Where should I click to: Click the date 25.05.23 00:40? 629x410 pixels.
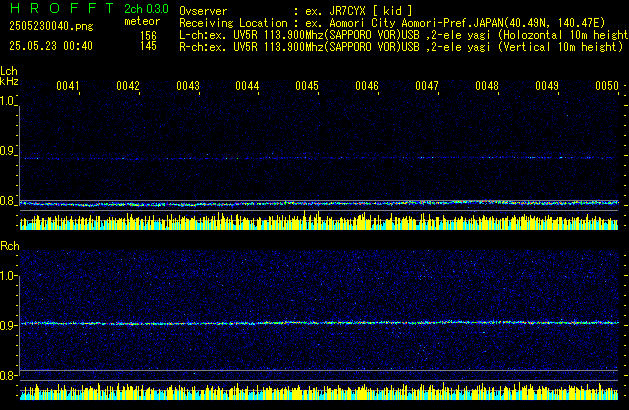[51, 46]
